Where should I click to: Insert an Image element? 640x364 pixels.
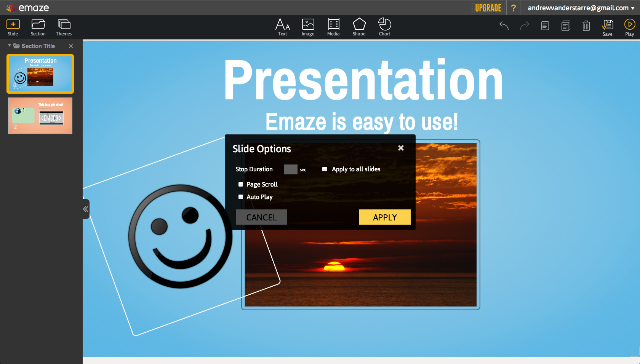[x=308, y=27]
